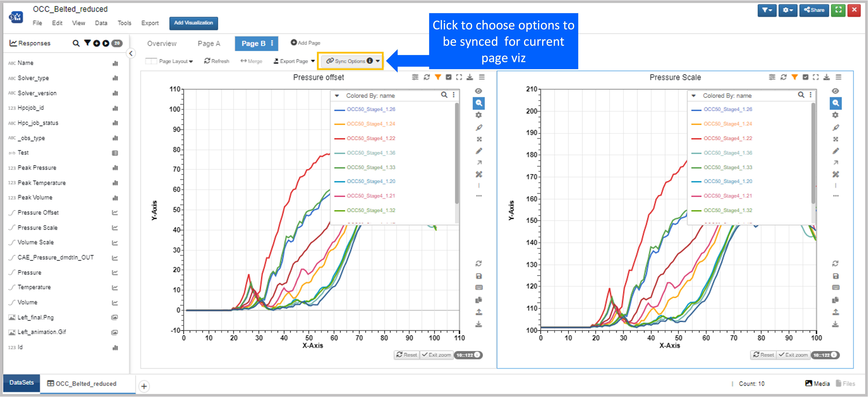868x397 pixels.
Task: Activate zoom tool on Pressure offset chart
Action: [479, 103]
